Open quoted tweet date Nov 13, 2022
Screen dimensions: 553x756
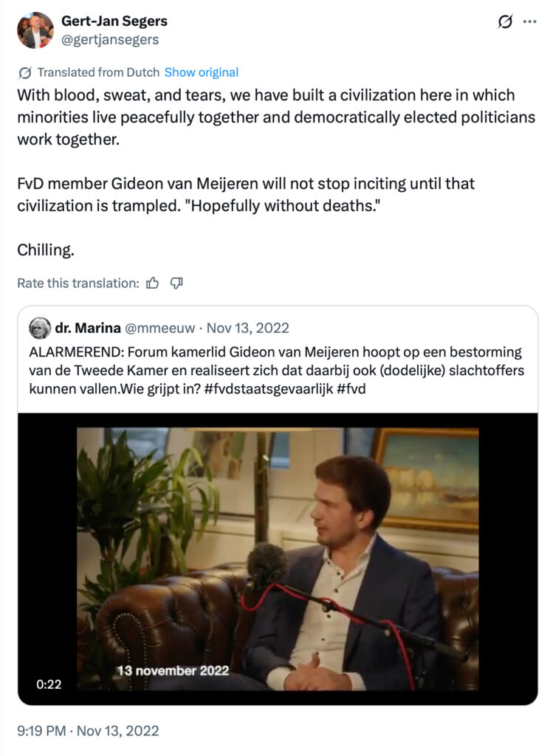coord(248,328)
